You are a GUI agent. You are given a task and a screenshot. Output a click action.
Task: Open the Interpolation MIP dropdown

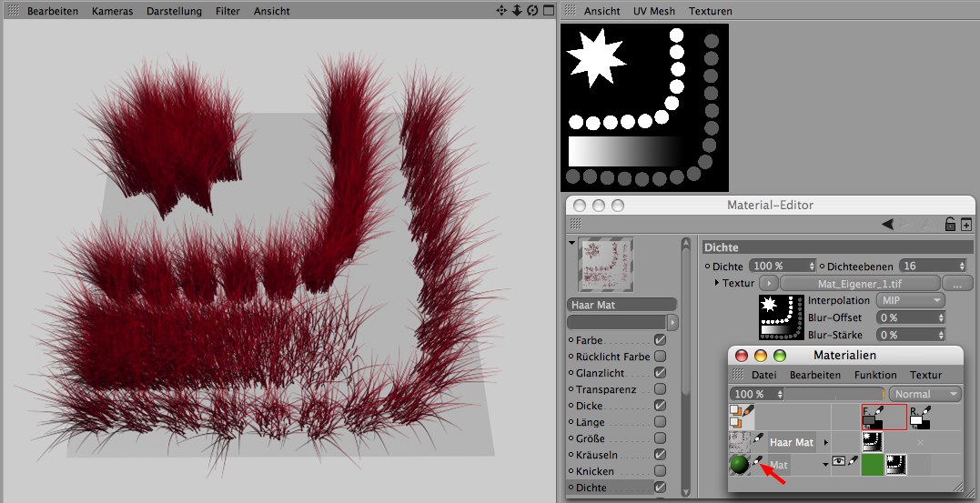pos(909,300)
